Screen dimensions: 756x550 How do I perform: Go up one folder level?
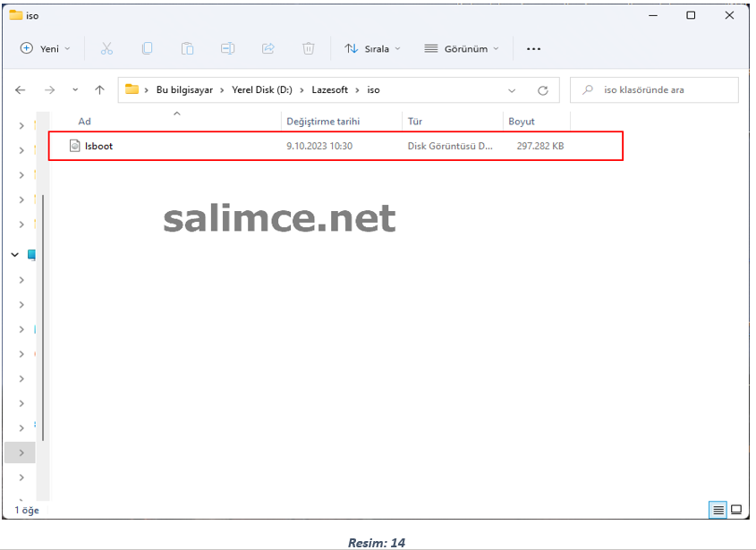[x=99, y=90]
